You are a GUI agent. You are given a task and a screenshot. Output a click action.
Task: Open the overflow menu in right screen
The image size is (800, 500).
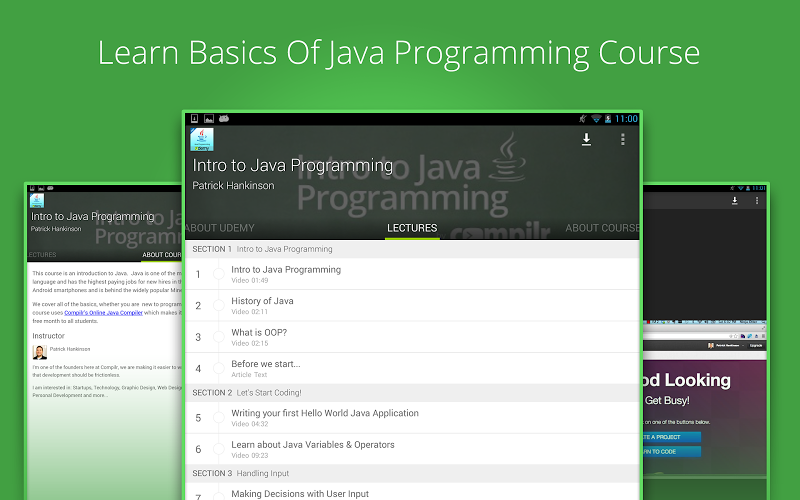click(x=757, y=201)
